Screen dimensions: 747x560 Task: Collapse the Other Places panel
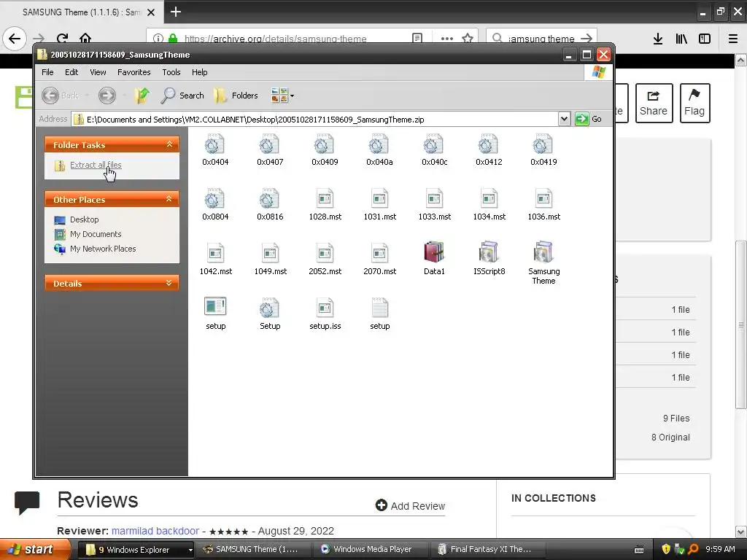click(x=169, y=199)
